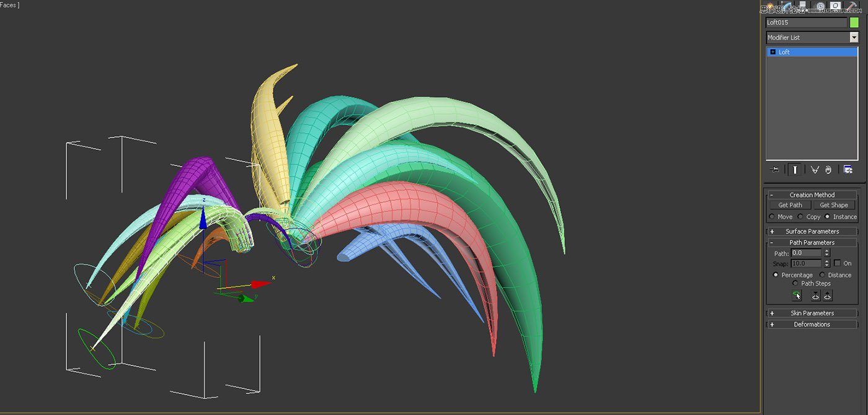Click Remove Modifier trash icon
868x415 pixels.
pos(828,169)
